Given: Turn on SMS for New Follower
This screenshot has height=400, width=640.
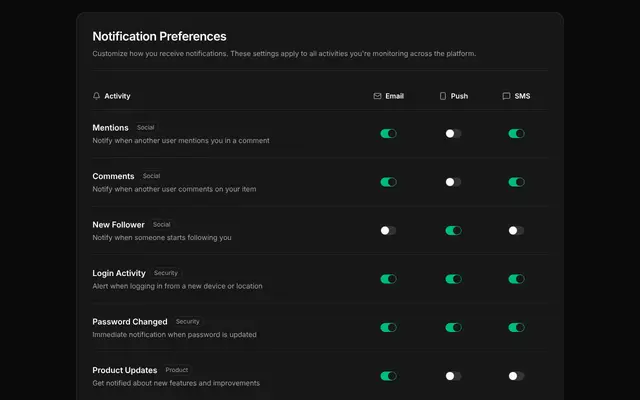Looking at the screenshot, I should click(x=516, y=231).
